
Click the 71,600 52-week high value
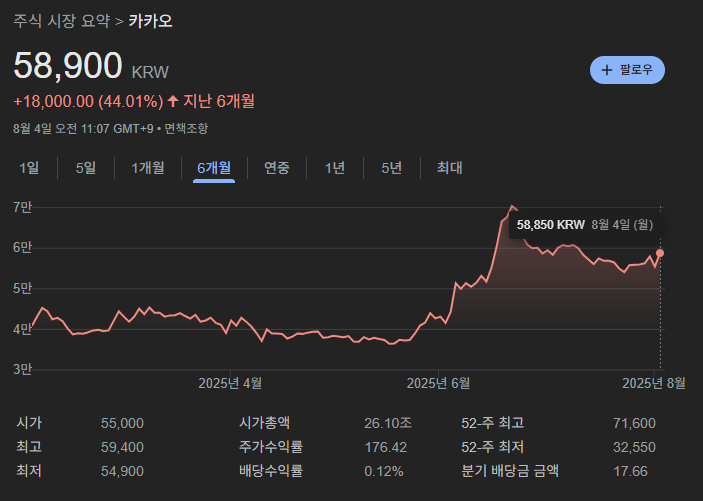tap(634, 423)
